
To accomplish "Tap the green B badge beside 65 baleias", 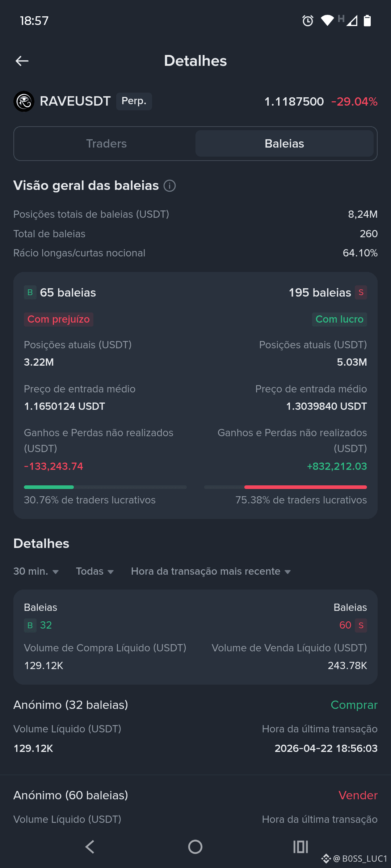I will pos(30,292).
